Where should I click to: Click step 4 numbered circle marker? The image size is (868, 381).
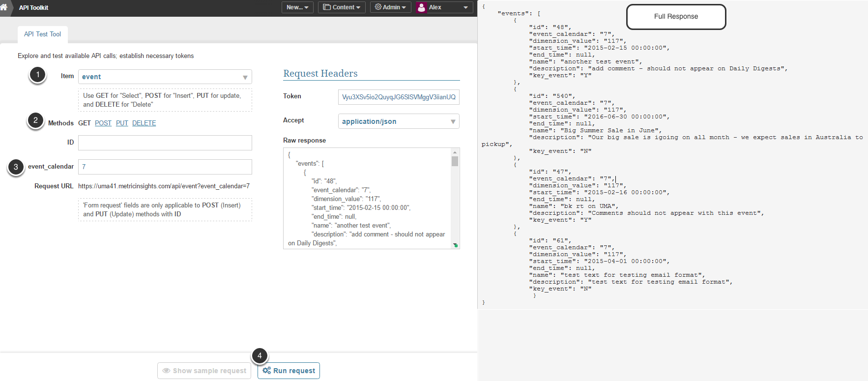click(x=260, y=355)
